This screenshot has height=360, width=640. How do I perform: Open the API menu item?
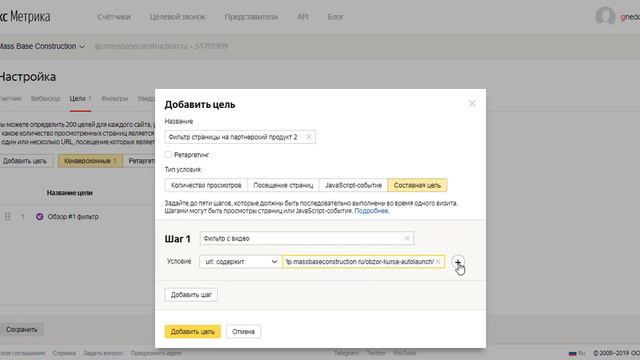302,17
